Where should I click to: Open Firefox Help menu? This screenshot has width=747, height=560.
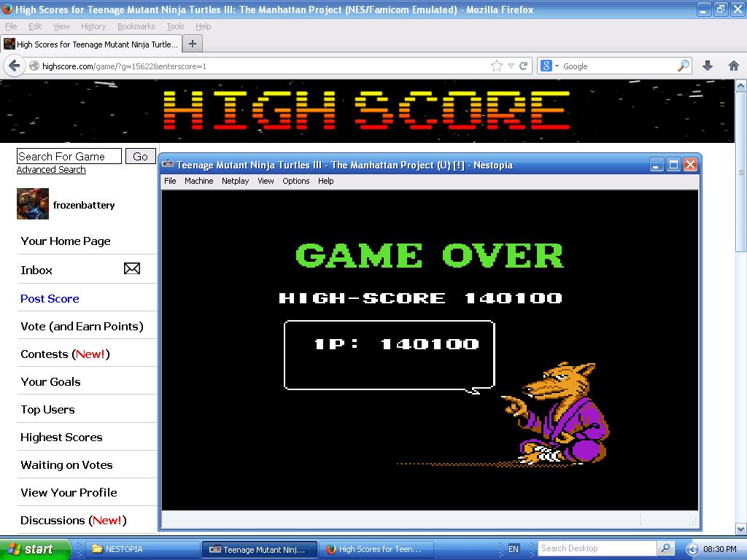coord(204,27)
